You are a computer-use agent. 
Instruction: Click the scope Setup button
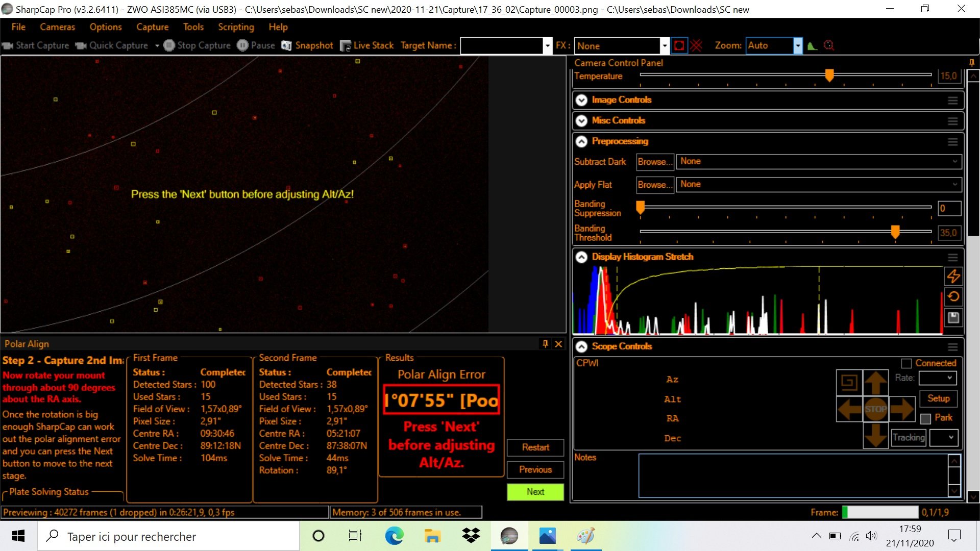click(938, 398)
